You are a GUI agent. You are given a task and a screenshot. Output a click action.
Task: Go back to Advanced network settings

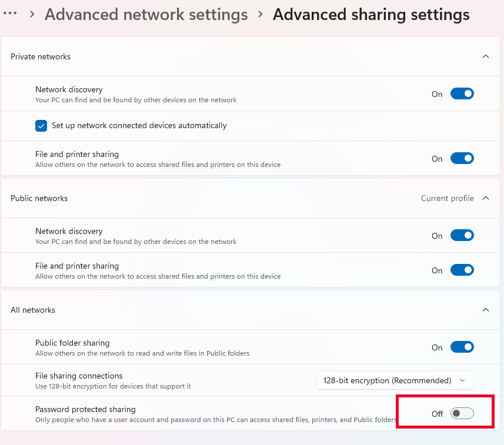[x=146, y=15]
